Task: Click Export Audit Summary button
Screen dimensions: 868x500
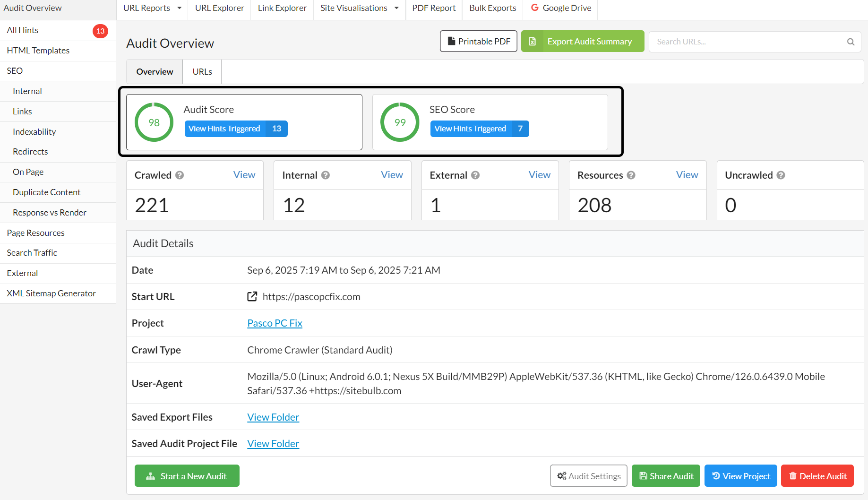Action: pyautogui.click(x=583, y=42)
